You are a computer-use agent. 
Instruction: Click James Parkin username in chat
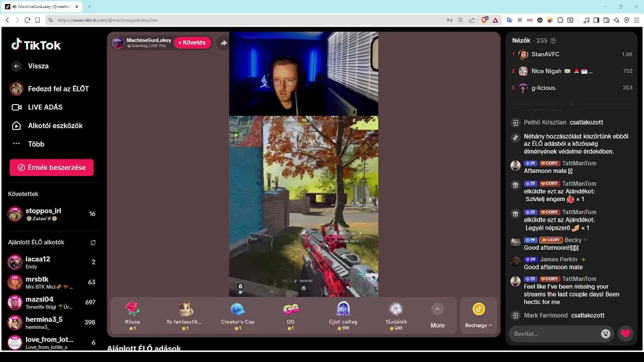click(558, 259)
